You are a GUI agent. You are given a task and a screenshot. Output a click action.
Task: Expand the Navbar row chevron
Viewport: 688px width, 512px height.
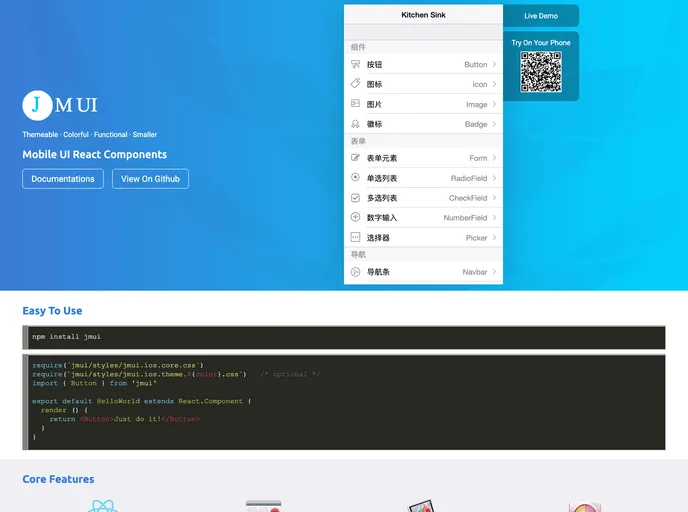pos(494,272)
